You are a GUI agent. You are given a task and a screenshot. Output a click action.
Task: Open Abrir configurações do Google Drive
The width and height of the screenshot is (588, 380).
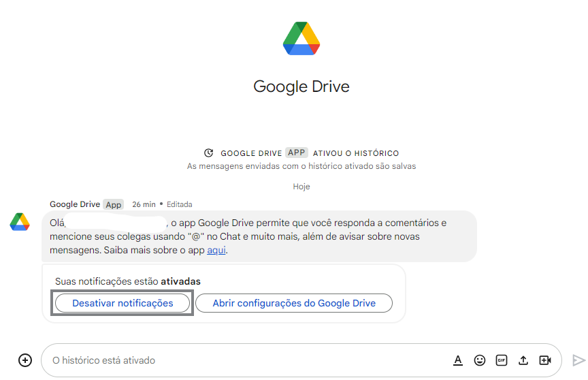coord(294,303)
